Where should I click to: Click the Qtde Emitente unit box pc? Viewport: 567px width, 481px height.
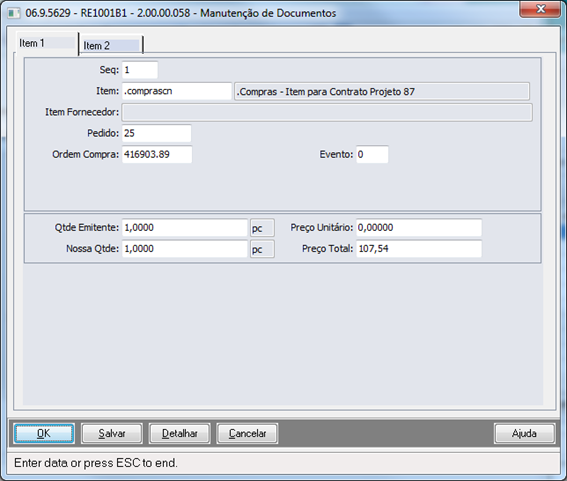click(262, 228)
